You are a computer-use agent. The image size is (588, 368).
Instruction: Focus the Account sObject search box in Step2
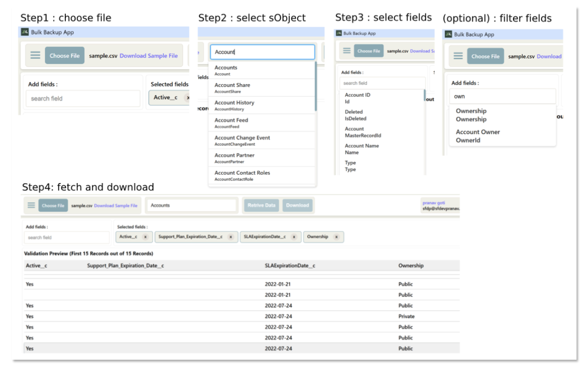click(x=262, y=52)
